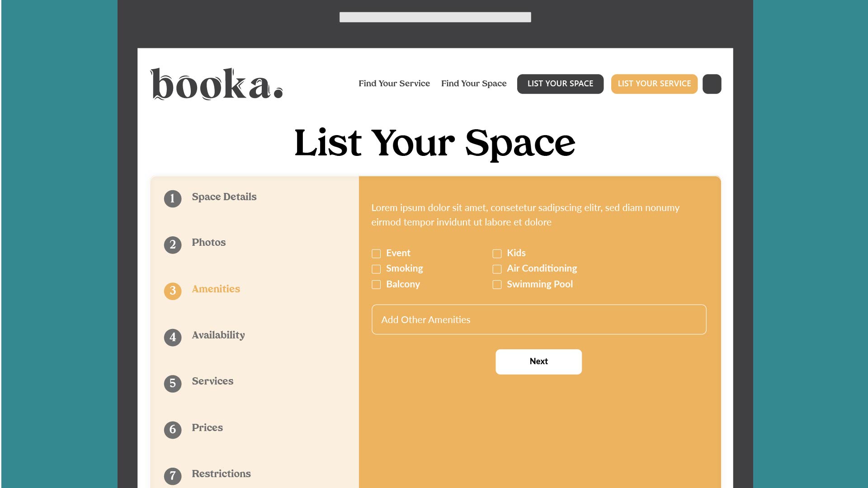Open the Find Your Service link

click(x=394, y=84)
